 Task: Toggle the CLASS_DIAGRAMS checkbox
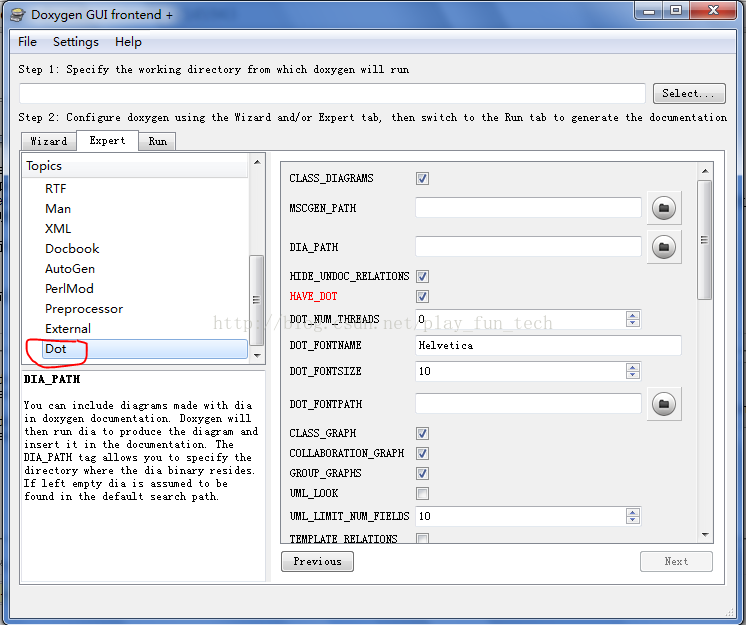pos(422,178)
